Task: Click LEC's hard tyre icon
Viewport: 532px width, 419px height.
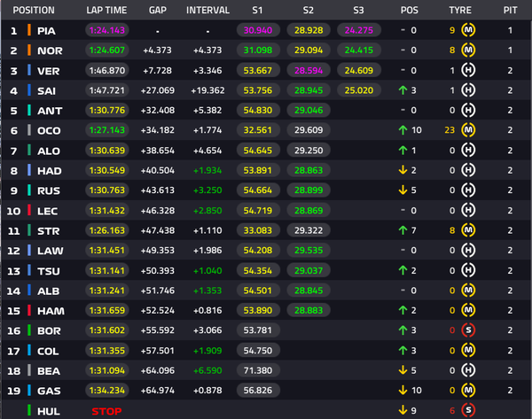Action: click(x=468, y=210)
